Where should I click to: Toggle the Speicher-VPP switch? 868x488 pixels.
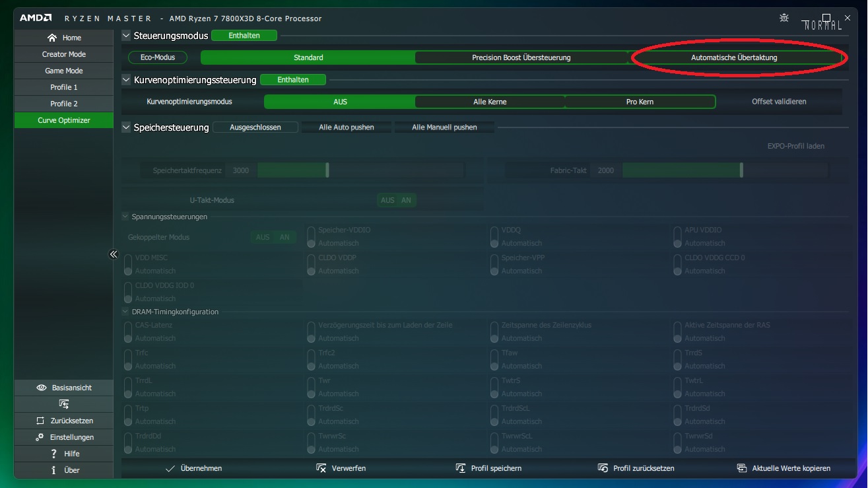(x=494, y=264)
